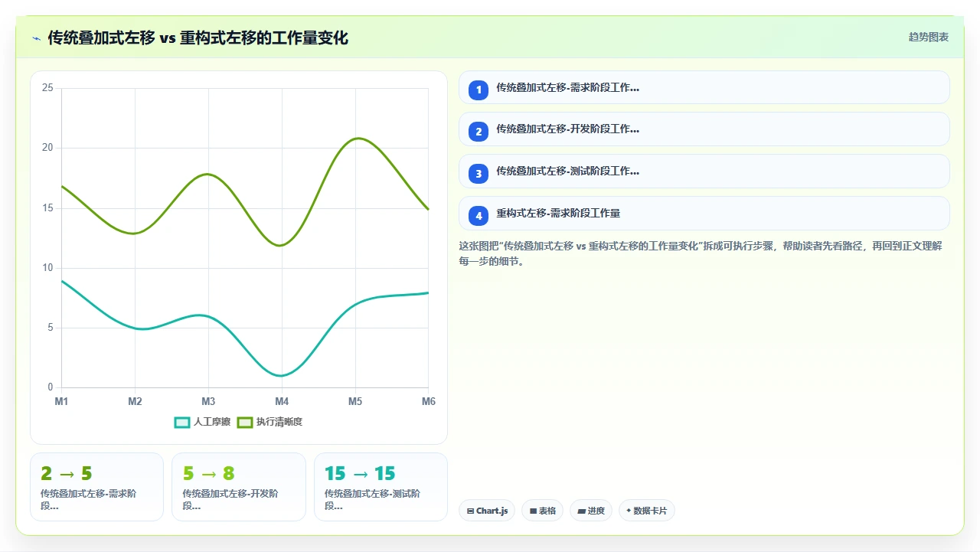The height and width of the screenshot is (552, 980).
Task: Click the 人工摩擦 line low point at M4
Action: pyautogui.click(x=282, y=375)
